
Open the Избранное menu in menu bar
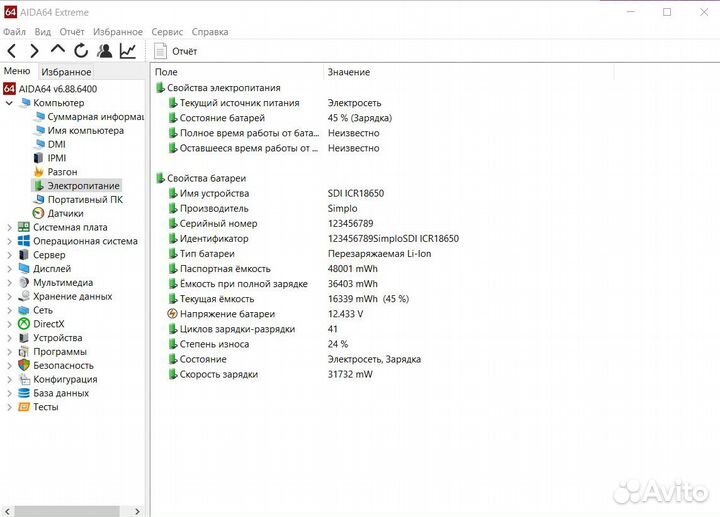118,32
